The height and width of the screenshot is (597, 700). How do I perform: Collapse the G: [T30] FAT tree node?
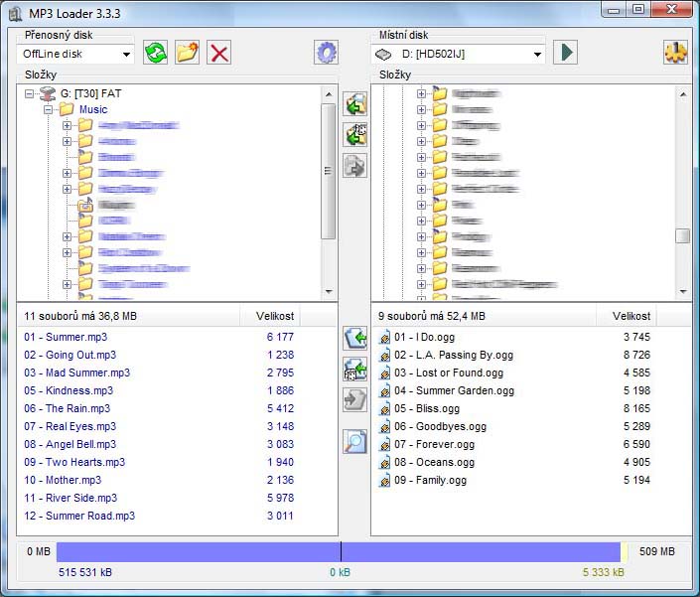(29, 93)
